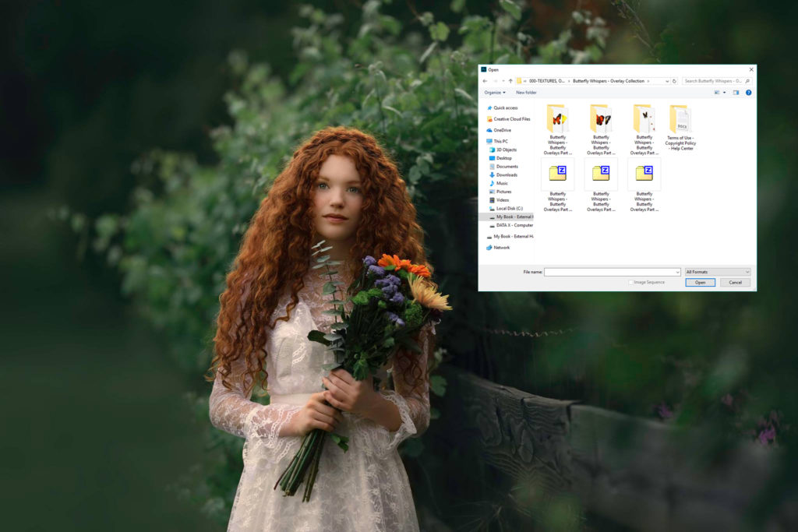Select the leftmost Butterfly Overlays folder
Image resolution: width=798 pixels, height=532 pixels.
[x=558, y=130]
